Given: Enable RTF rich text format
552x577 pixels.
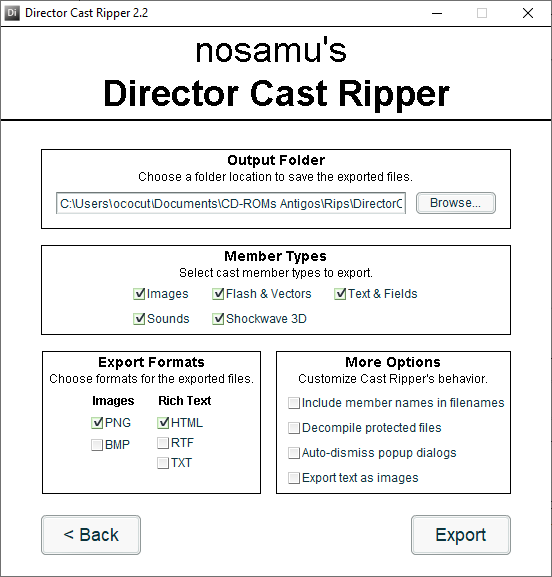Looking at the screenshot, I should click(163, 443).
